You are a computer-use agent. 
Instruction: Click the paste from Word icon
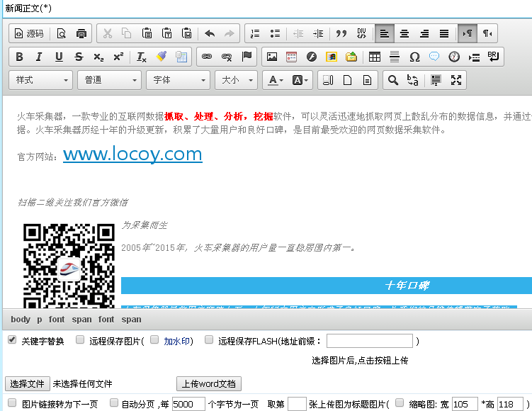186,33
